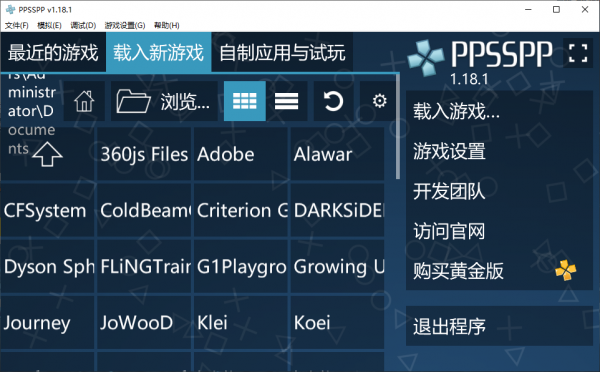Screen dimensions: 600x372
Task: Click 载入游戏... in the side panel
Action: point(499,111)
